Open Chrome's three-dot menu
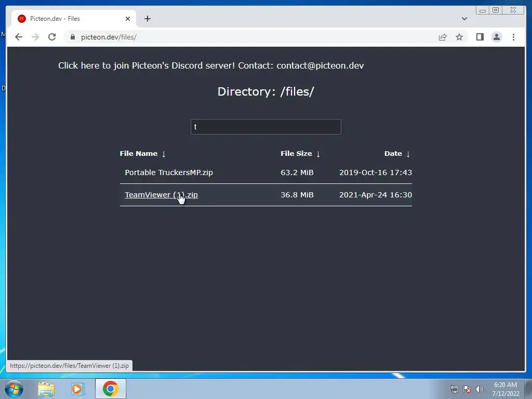The width and height of the screenshot is (532, 399). 513,37
